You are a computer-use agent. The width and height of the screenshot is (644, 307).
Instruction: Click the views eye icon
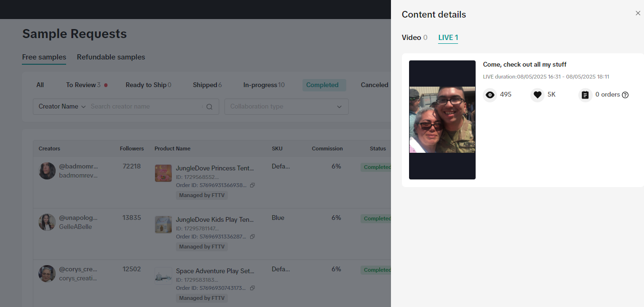(x=490, y=95)
